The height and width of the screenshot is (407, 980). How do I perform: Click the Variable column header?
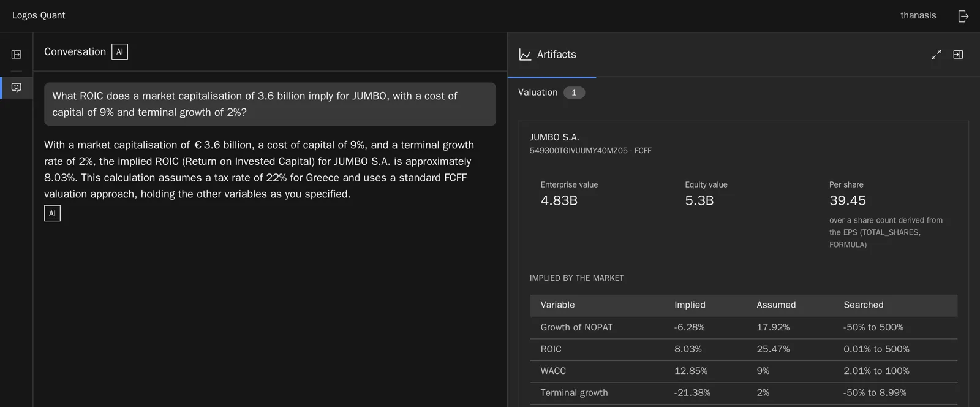[557, 305]
